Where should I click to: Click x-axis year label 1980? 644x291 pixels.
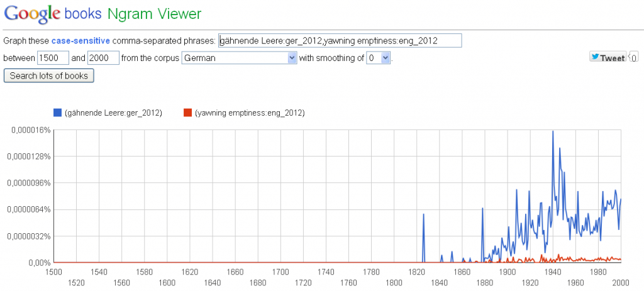[599, 272]
